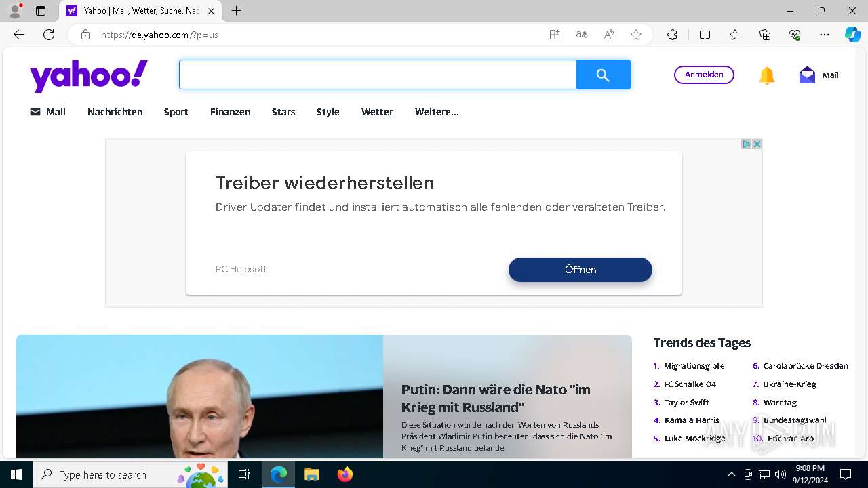Click the translate page icon
Screen dimensions: 868x488
(x=582, y=35)
